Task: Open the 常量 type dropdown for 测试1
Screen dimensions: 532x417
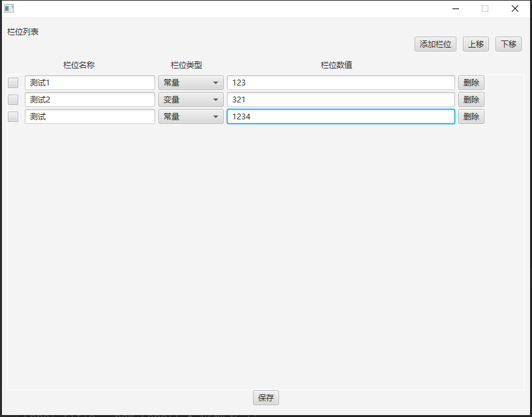Action: 190,83
